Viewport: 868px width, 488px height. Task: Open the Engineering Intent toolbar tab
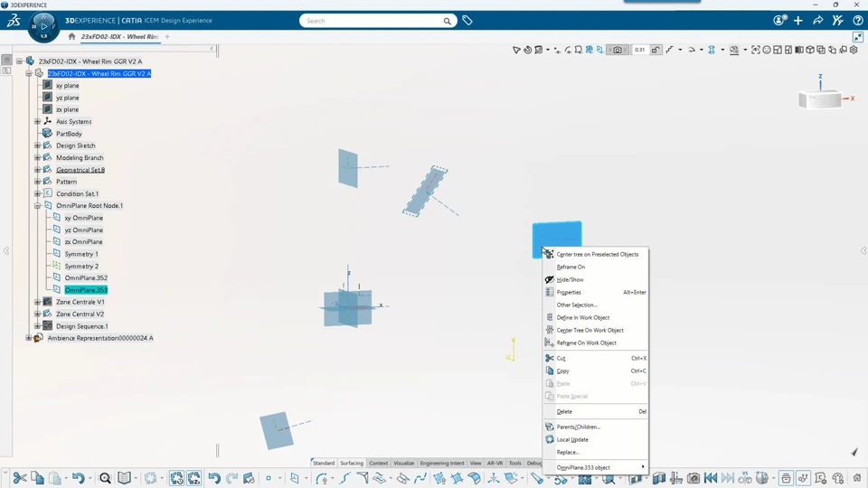point(442,463)
